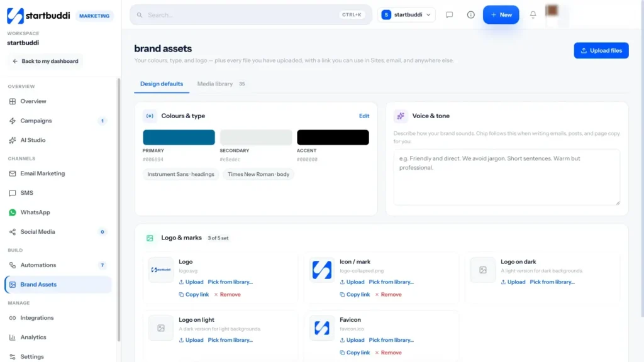The height and width of the screenshot is (362, 644).
Task: Open Automations in the sidebar
Action: [58, 265]
